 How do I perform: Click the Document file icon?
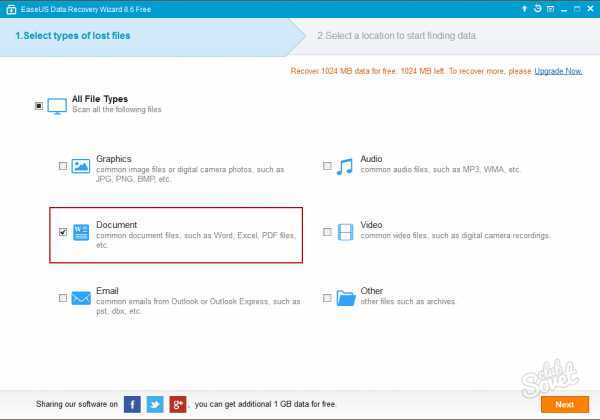coord(81,232)
